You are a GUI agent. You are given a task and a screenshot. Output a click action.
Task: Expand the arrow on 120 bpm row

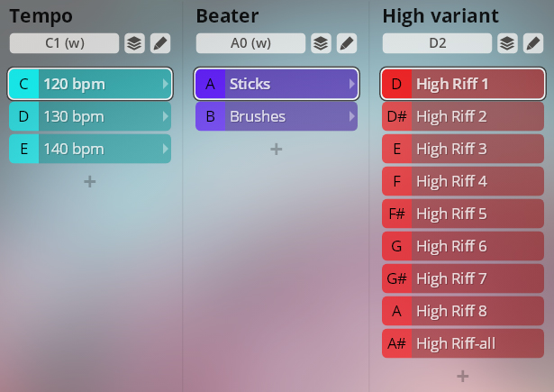[x=165, y=85]
